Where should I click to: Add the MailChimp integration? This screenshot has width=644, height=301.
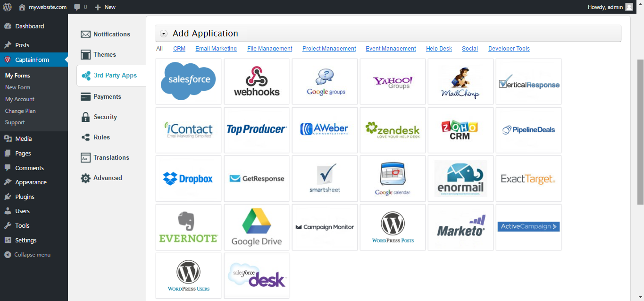(x=460, y=81)
